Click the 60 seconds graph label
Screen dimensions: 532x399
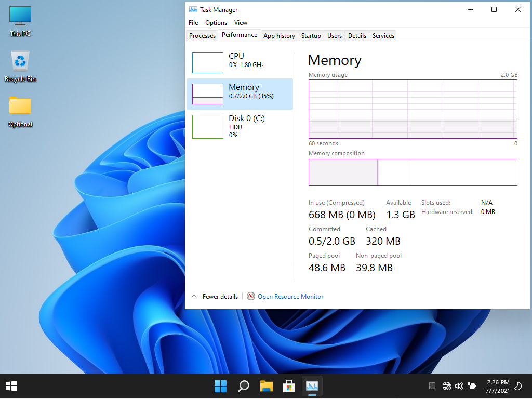tap(323, 143)
